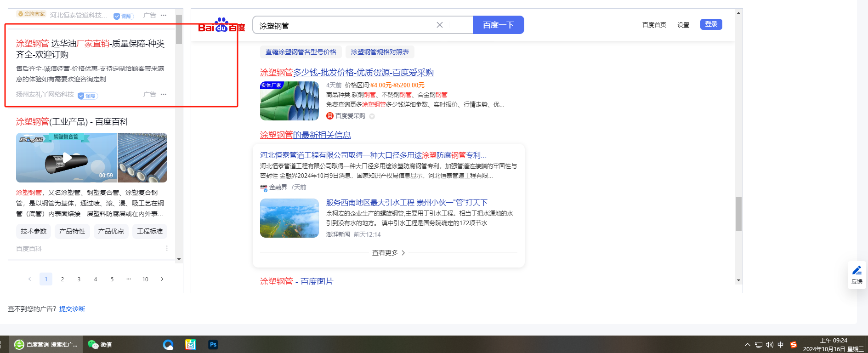The image size is (868, 353).
Task: Open the network tray icon
Action: [758, 345]
